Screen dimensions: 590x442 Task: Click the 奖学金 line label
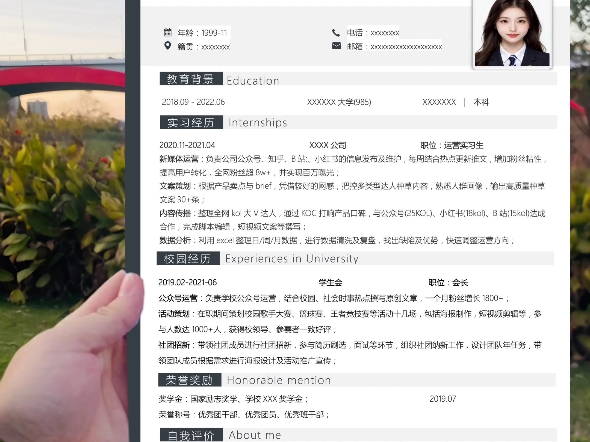pos(171,399)
